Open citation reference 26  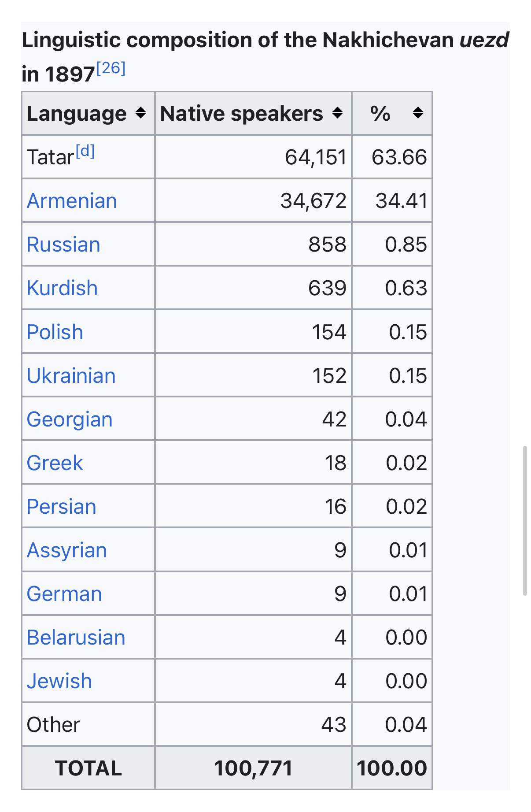tap(111, 68)
